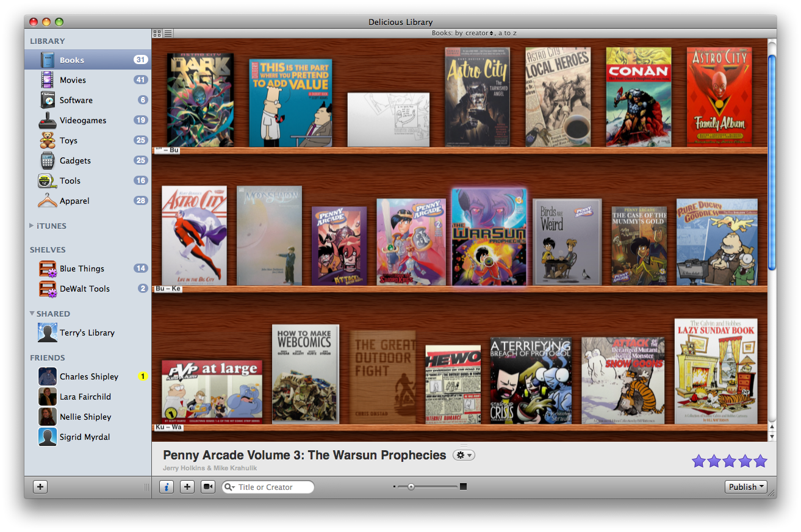Click the vertical scrollbar thumb
801x532 pixels.
click(772, 162)
